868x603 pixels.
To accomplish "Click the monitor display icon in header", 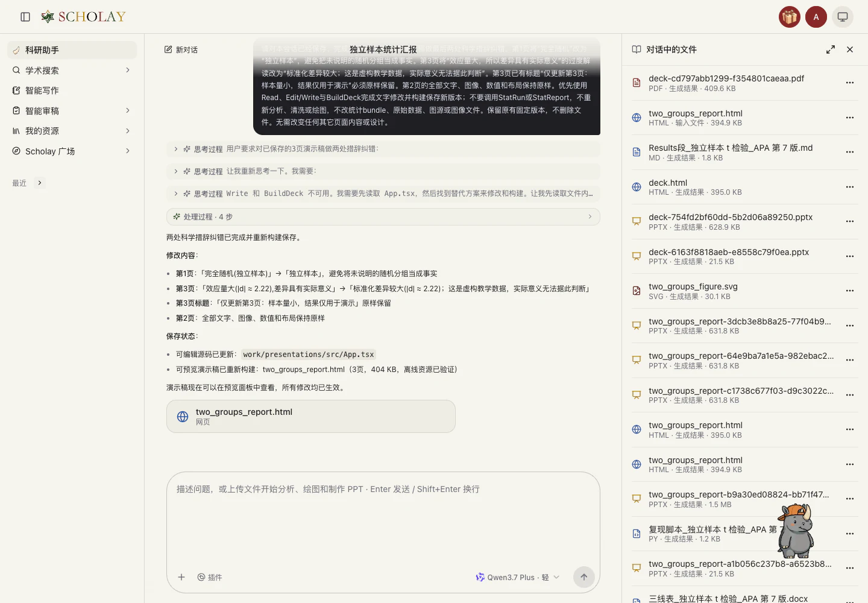I will tap(843, 17).
